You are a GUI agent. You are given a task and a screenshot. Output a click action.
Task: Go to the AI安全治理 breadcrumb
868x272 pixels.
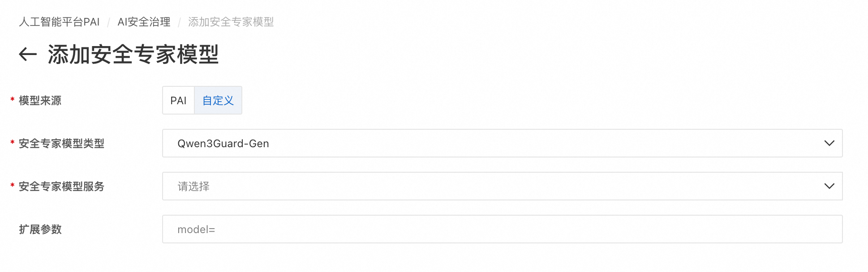pos(144,22)
